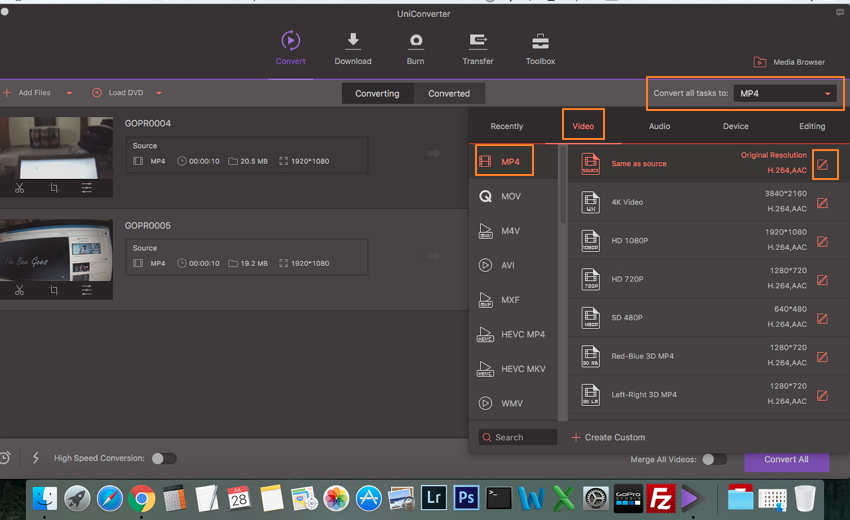
Task: Open the Toolbox section
Action: (540, 48)
